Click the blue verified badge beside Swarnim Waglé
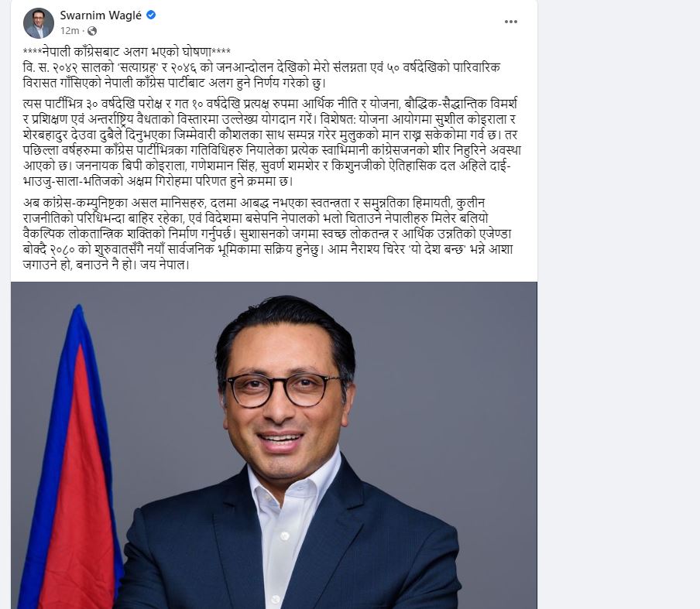The width and height of the screenshot is (700, 609). [x=151, y=15]
